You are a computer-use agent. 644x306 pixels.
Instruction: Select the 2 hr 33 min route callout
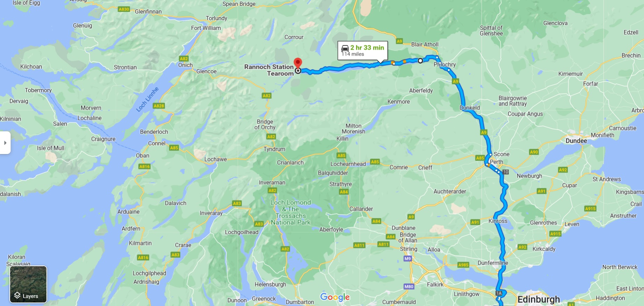tap(363, 51)
